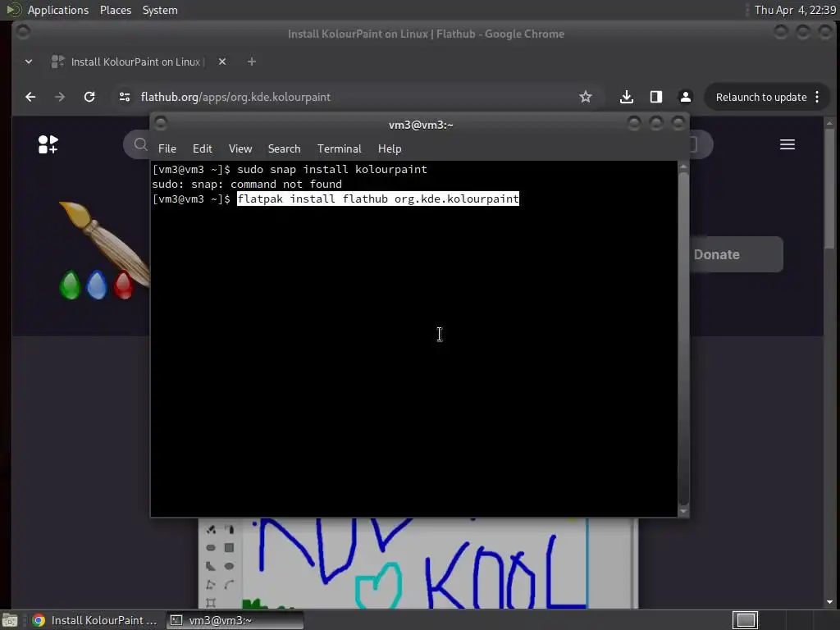Click the Flathub logo icon
This screenshot has height=630, width=840.
pyautogui.click(x=48, y=144)
